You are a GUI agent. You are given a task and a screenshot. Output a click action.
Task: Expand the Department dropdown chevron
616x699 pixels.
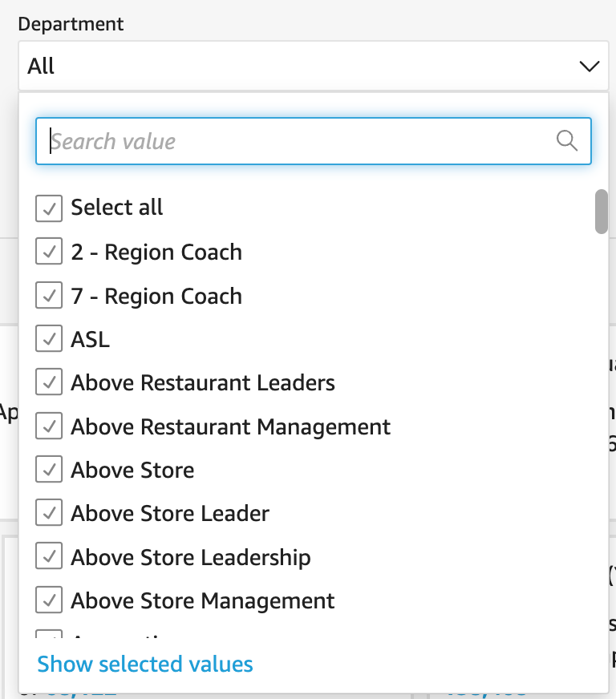coord(589,66)
